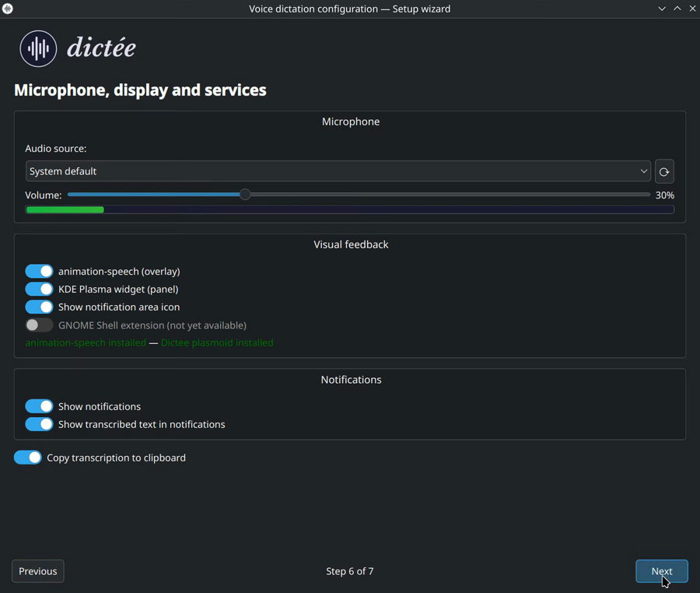Toggle GNOME Shell extension switch
This screenshot has height=593, width=700.
[39, 325]
